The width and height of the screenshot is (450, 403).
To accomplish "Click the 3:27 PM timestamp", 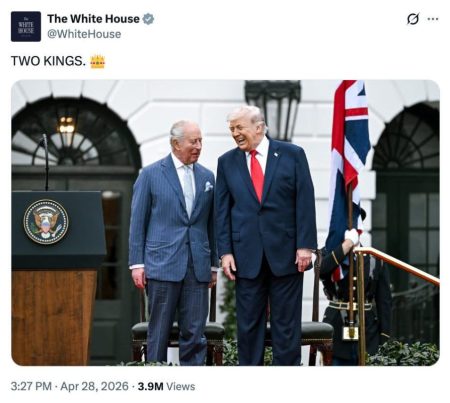I will (31, 387).
